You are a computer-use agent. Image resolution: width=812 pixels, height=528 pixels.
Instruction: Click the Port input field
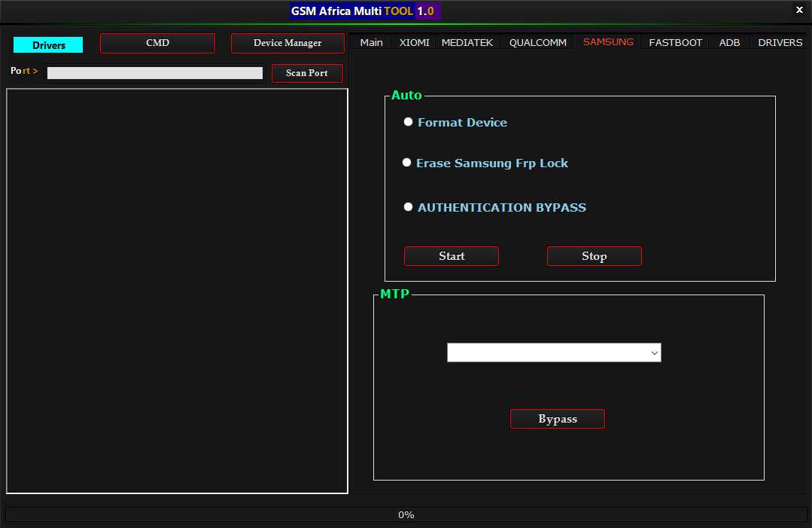155,73
